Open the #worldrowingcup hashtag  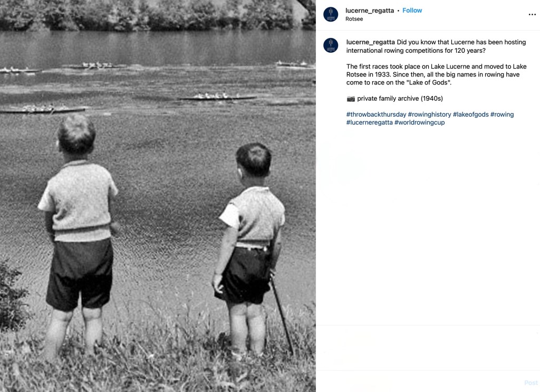tap(419, 122)
